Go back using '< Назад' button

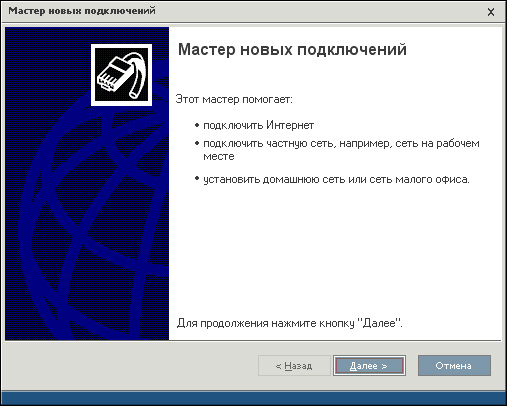click(x=294, y=366)
